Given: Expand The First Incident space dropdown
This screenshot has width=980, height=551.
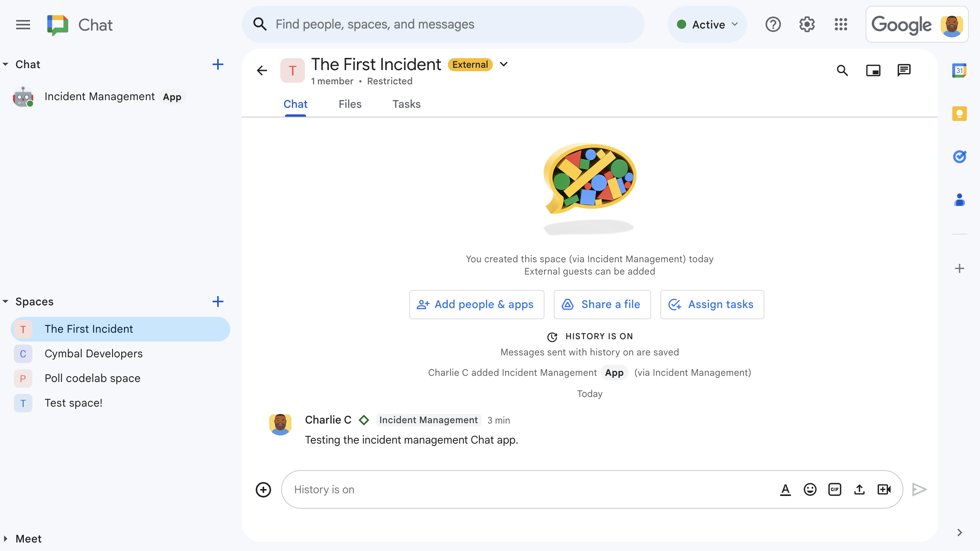Looking at the screenshot, I should point(506,65).
